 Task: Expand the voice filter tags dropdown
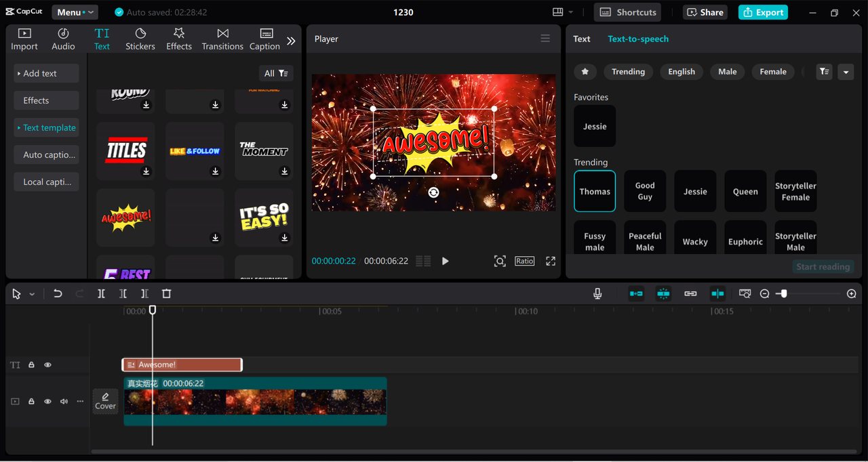tap(846, 72)
